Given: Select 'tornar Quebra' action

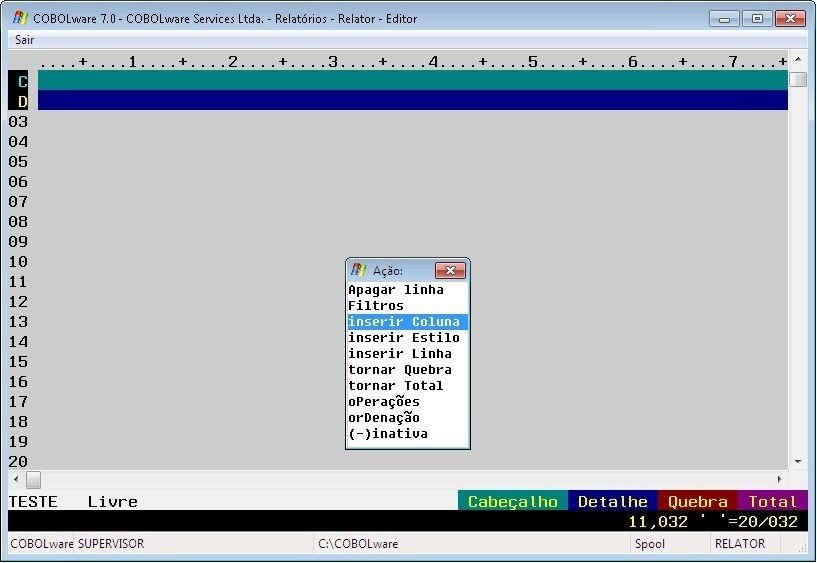Looking at the screenshot, I should tap(400, 370).
